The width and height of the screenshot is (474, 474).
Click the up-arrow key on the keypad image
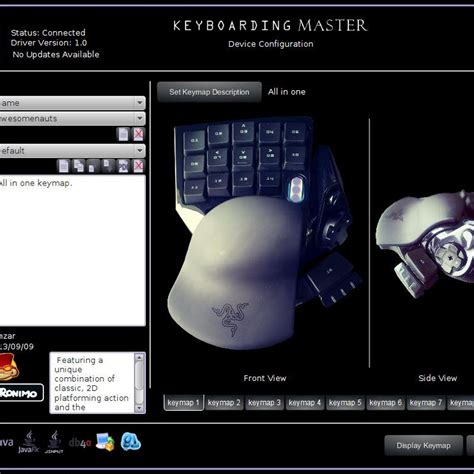[x=244, y=131]
